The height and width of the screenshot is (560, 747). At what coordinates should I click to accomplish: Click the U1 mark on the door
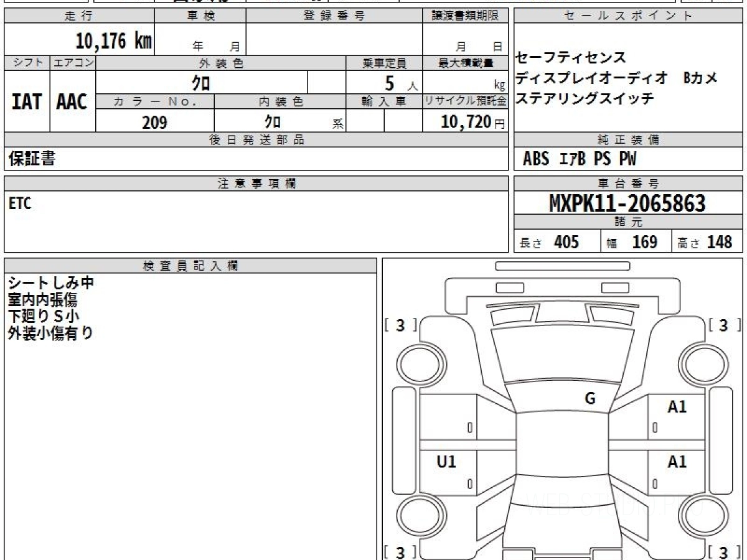point(446,462)
